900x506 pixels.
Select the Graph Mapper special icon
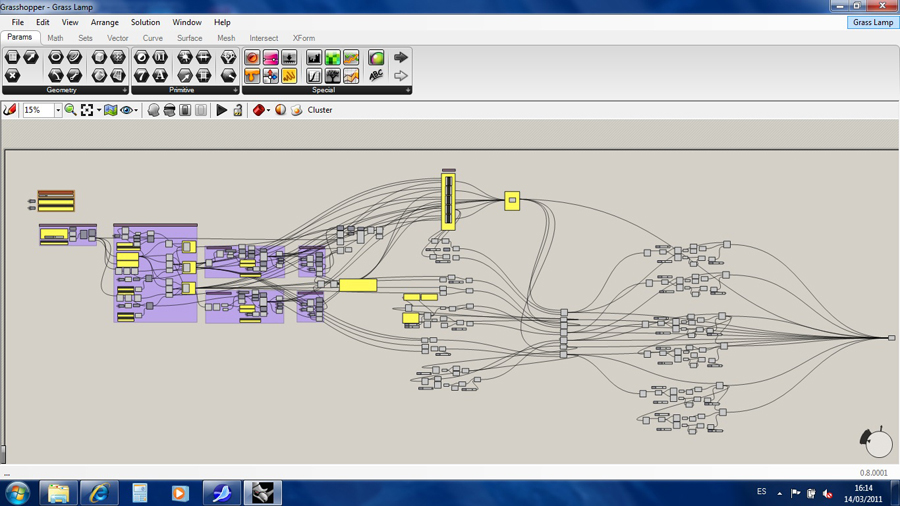(x=313, y=75)
